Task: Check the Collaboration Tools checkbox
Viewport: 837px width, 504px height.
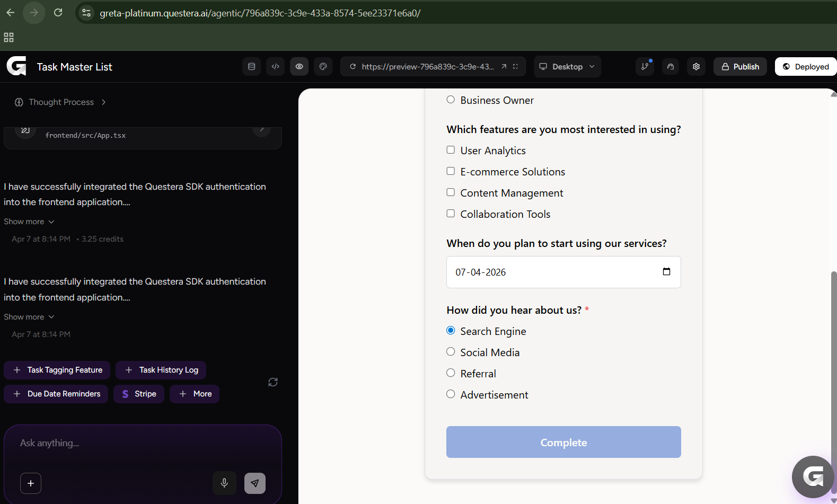Action: pos(451,214)
